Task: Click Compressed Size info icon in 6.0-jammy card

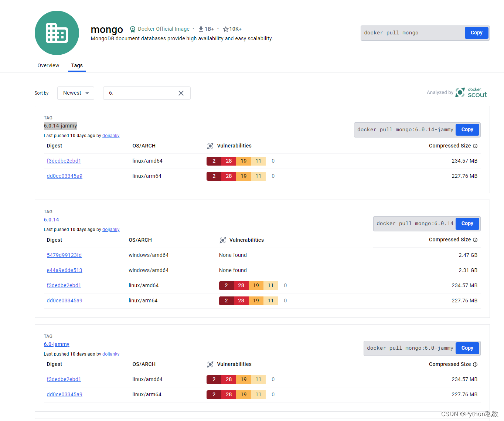Action: coord(475,364)
